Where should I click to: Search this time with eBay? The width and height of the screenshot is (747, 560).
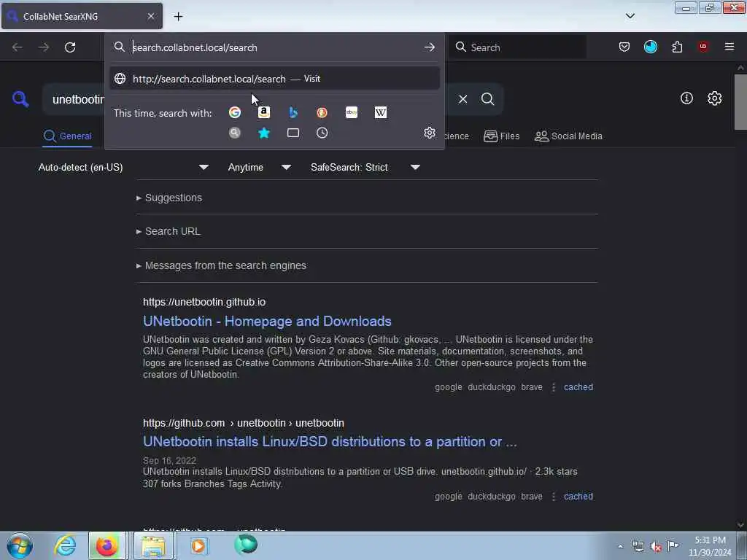tap(352, 112)
